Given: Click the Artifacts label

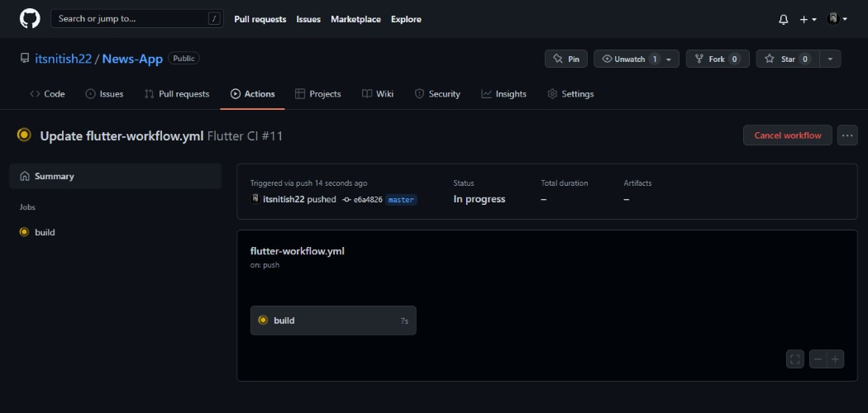Looking at the screenshot, I should click(x=637, y=183).
